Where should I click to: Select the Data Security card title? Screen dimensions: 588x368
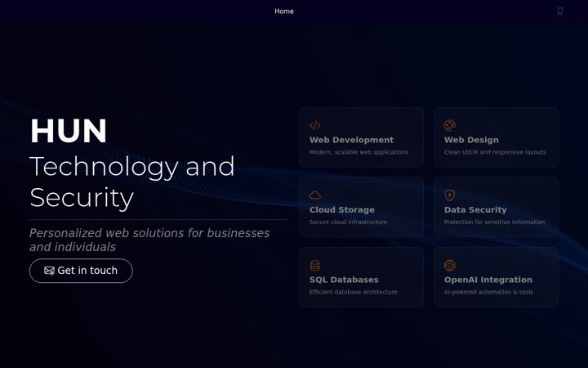point(475,210)
